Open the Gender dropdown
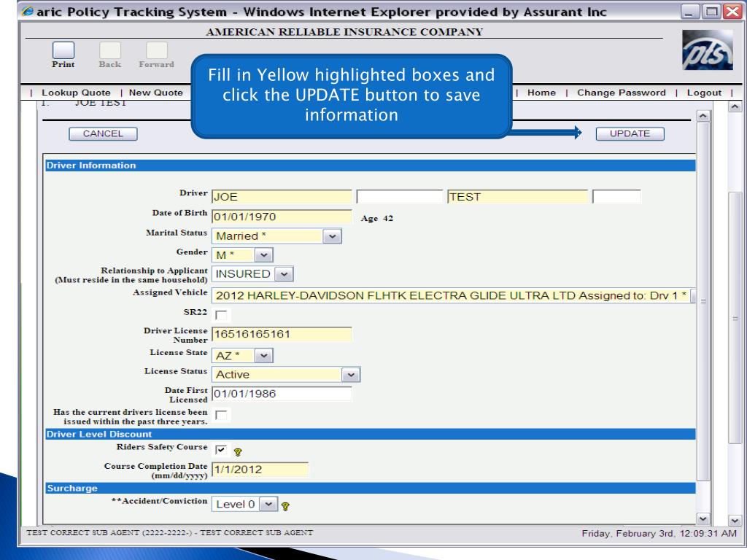 tap(263, 255)
